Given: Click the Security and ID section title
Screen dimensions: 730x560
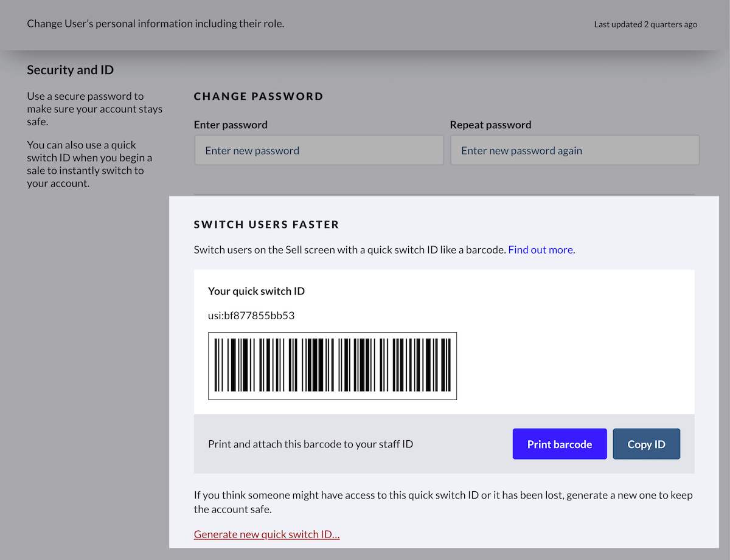Looking at the screenshot, I should 70,70.
